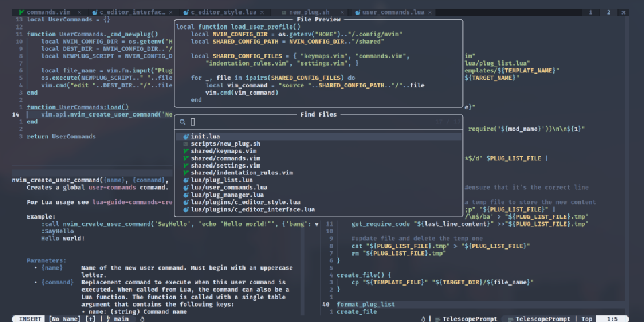The height and width of the screenshot is (322, 644).
Task: Select shared/commands.vim in results
Action: pyautogui.click(x=318, y=158)
